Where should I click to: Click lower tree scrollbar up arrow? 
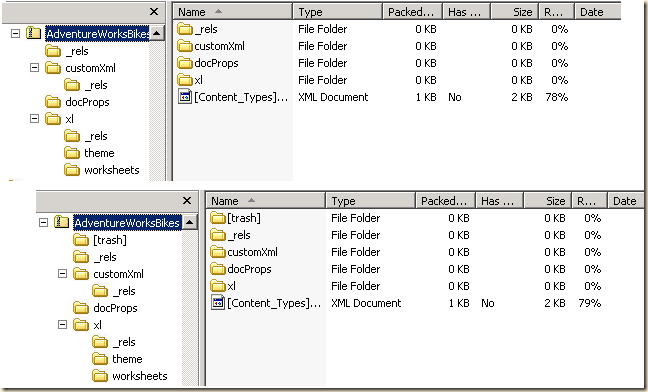coord(190,222)
